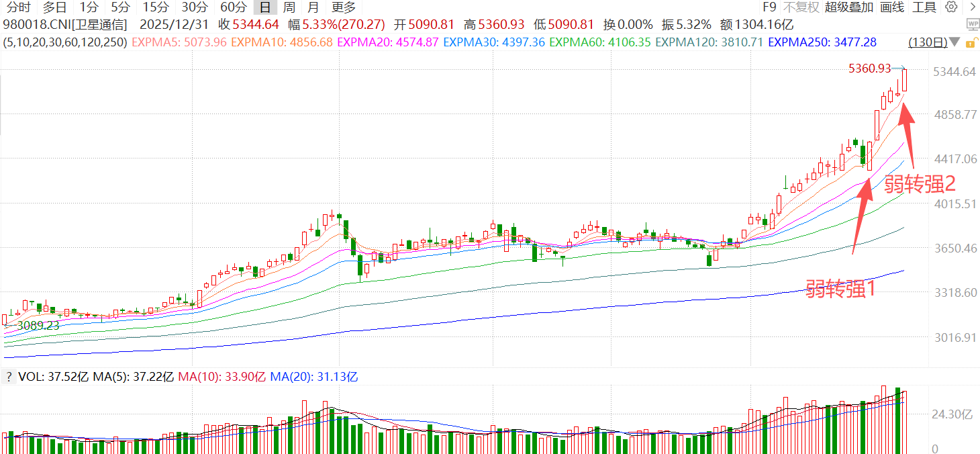Select the 周 weekly period tab
This screenshot has width=980, height=454.
(289, 7)
